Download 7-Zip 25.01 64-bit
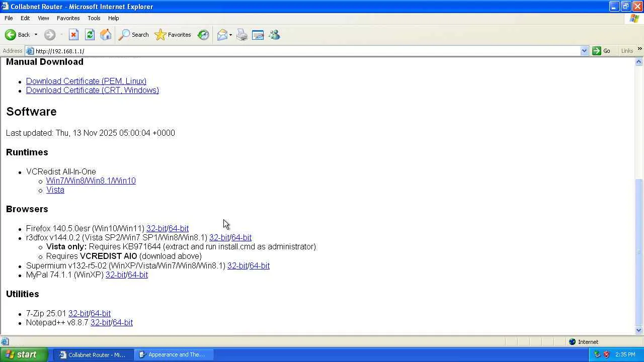 101,313
